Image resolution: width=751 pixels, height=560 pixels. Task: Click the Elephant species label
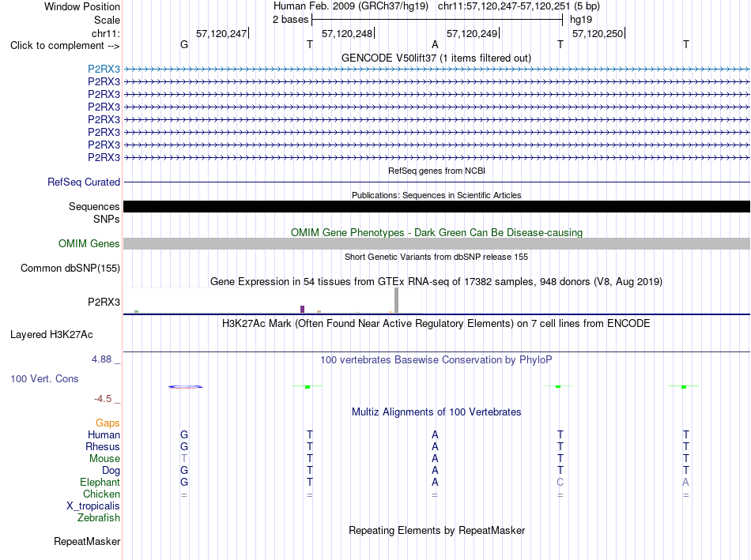(100, 482)
